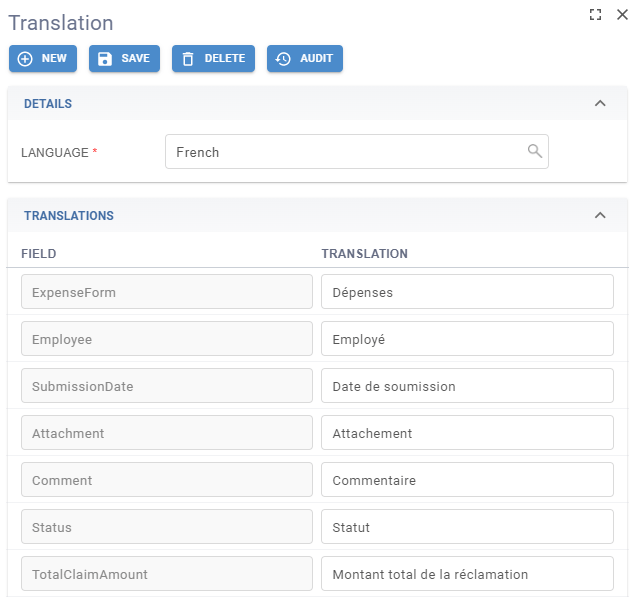Close the Translation panel

point(621,14)
